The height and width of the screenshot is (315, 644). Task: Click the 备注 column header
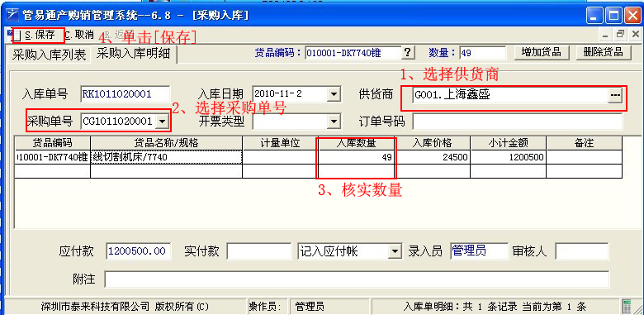click(x=584, y=143)
